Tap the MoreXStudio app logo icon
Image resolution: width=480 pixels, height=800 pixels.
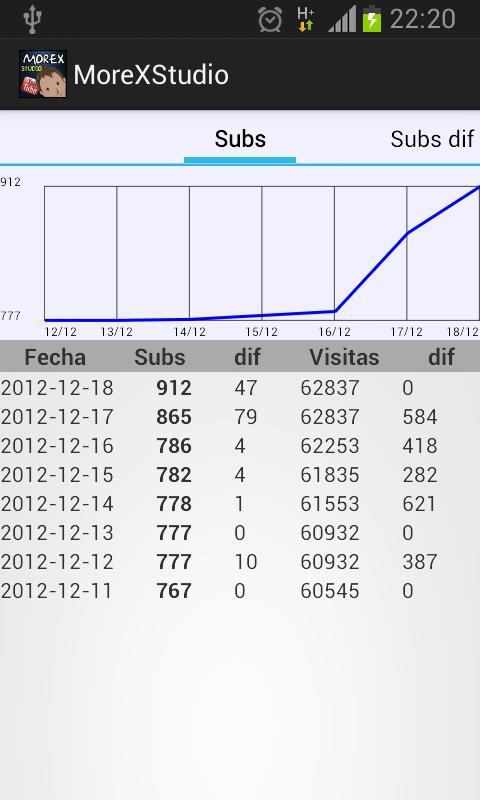(43, 74)
